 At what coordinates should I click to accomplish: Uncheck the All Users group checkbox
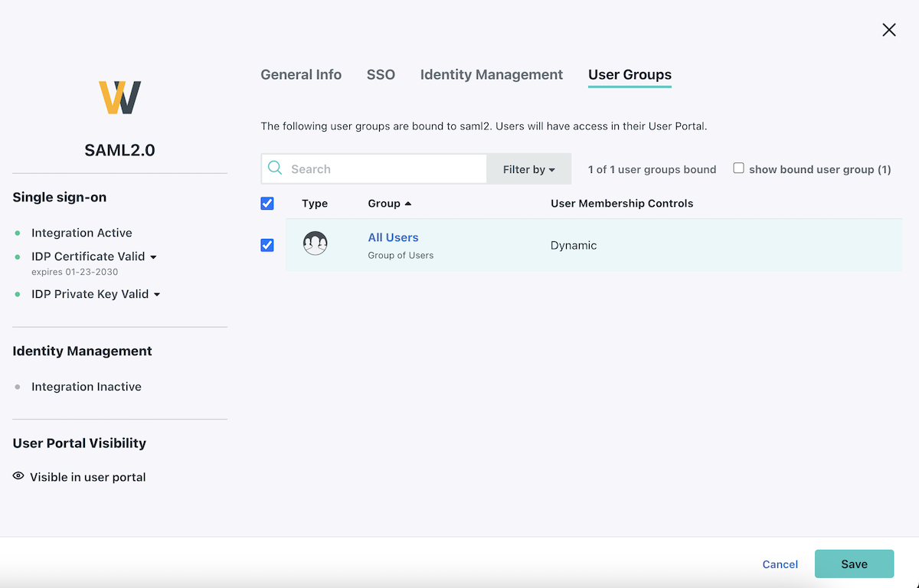(x=267, y=245)
